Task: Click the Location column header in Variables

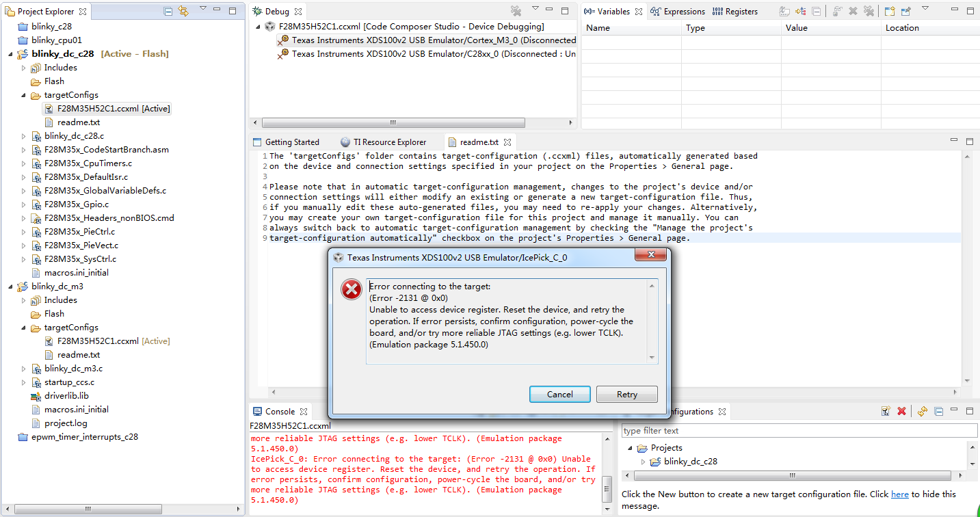Action: pyautogui.click(x=930, y=28)
